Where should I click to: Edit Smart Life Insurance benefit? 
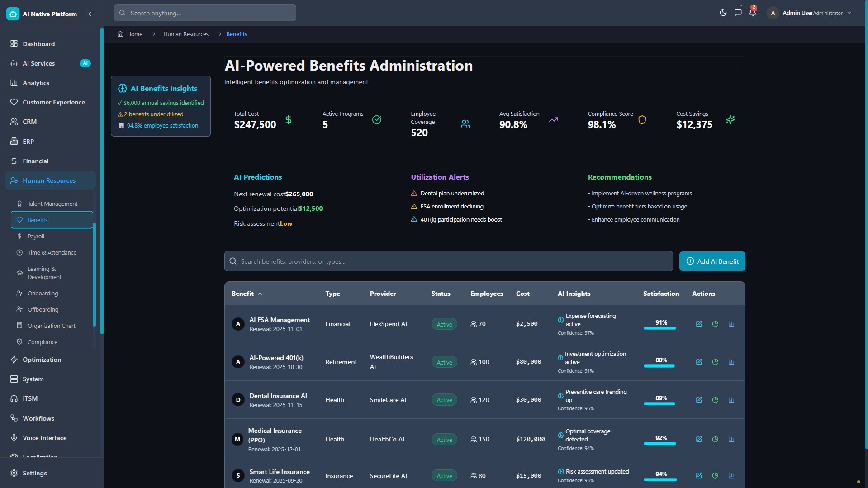(x=699, y=476)
